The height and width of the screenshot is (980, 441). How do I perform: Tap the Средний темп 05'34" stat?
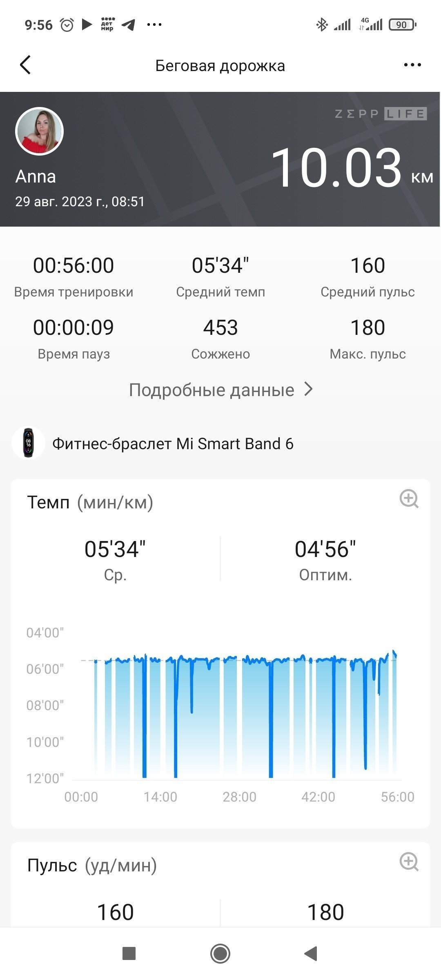click(220, 276)
